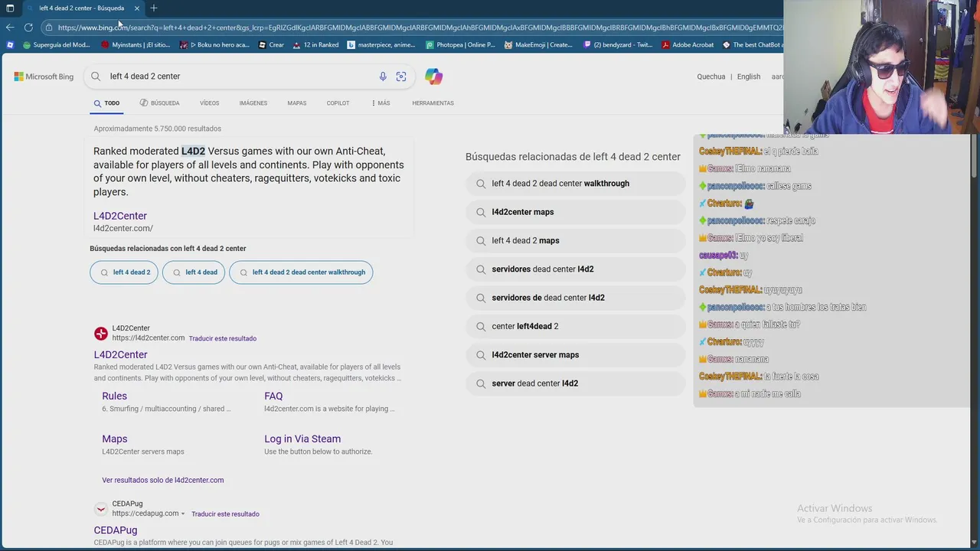This screenshot has width=980, height=551.
Task: Open Boku no hero aca bookmark
Action: [x=214, y=45]
